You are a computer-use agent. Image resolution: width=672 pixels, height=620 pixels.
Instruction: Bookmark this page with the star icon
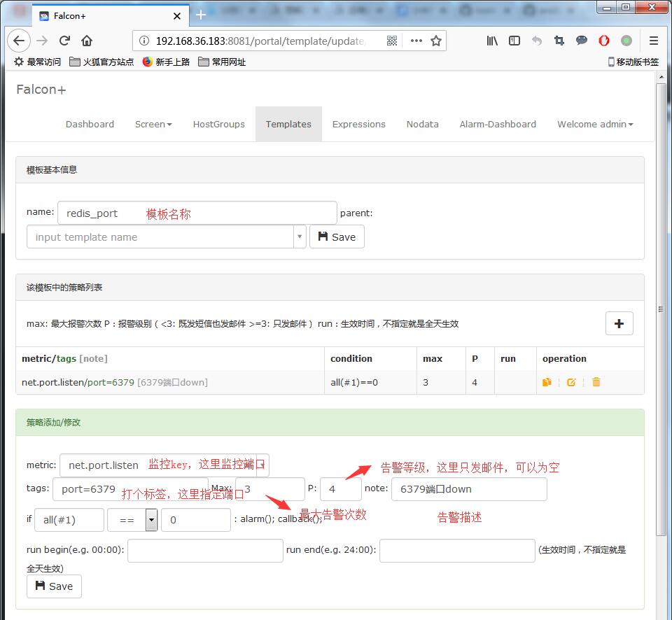[x=436, y=41]
